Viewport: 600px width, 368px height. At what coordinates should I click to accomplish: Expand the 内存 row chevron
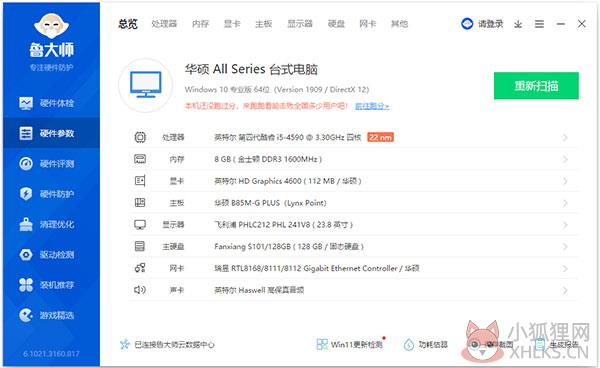click(x=565, y=159)
